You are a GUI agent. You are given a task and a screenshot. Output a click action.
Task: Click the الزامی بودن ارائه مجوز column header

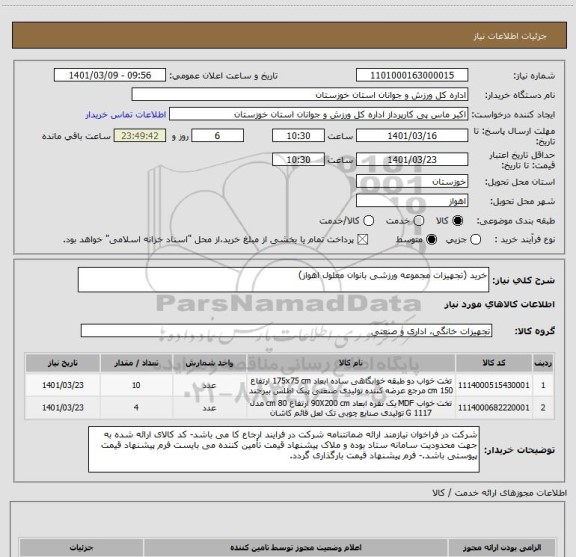tap(502, 548)
